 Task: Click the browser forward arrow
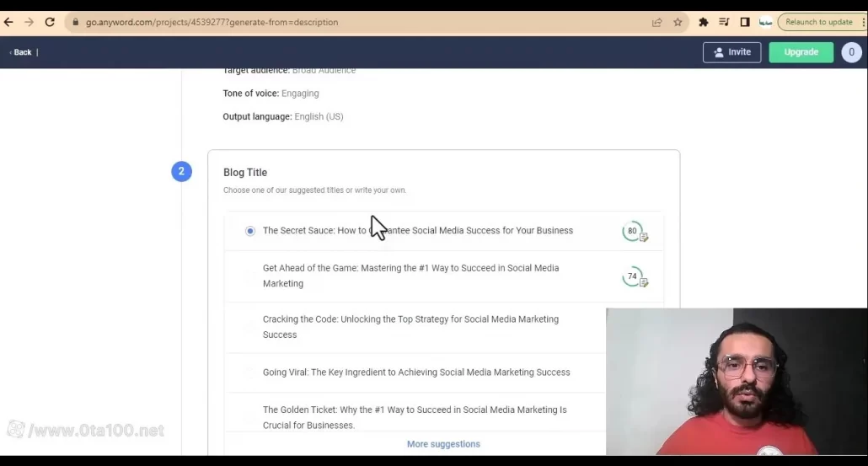(29, 22)
